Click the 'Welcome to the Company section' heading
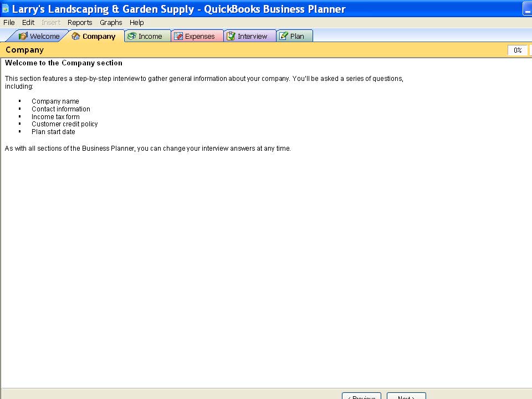The width and height of the screenshot is (532, 399). point(63,63)
